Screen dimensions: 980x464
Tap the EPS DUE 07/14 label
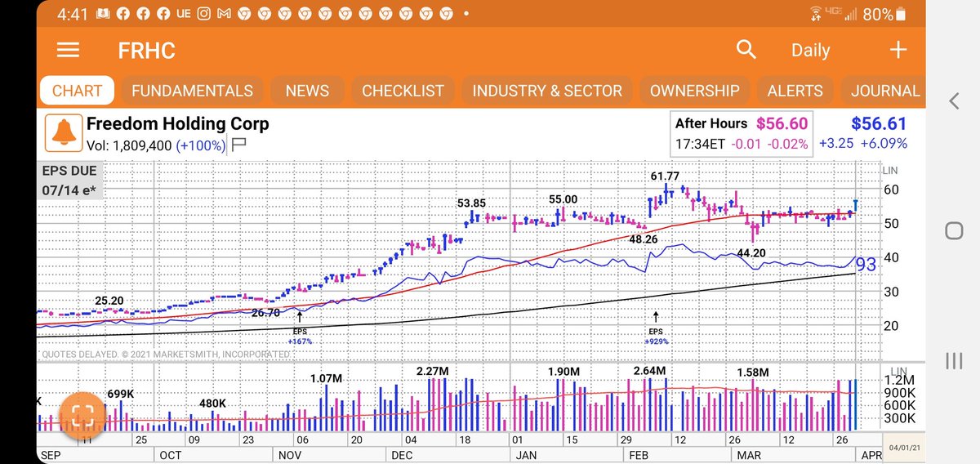pos(70,181)
